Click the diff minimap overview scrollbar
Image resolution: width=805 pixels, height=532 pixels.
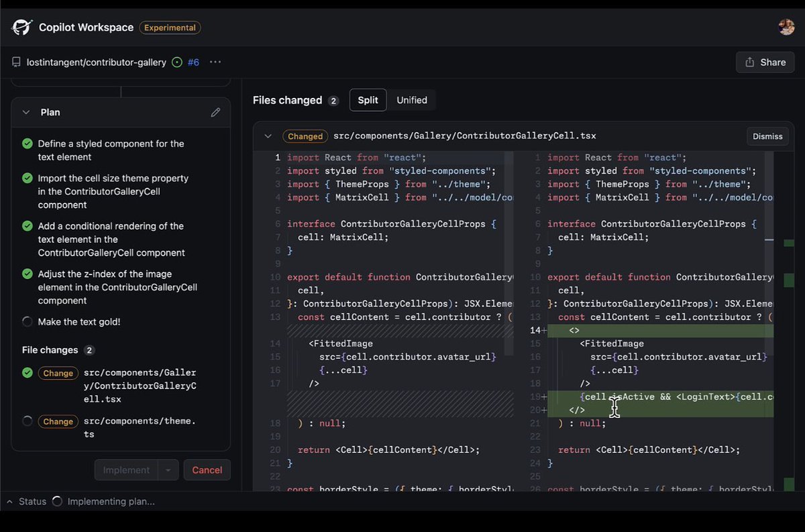789,321
